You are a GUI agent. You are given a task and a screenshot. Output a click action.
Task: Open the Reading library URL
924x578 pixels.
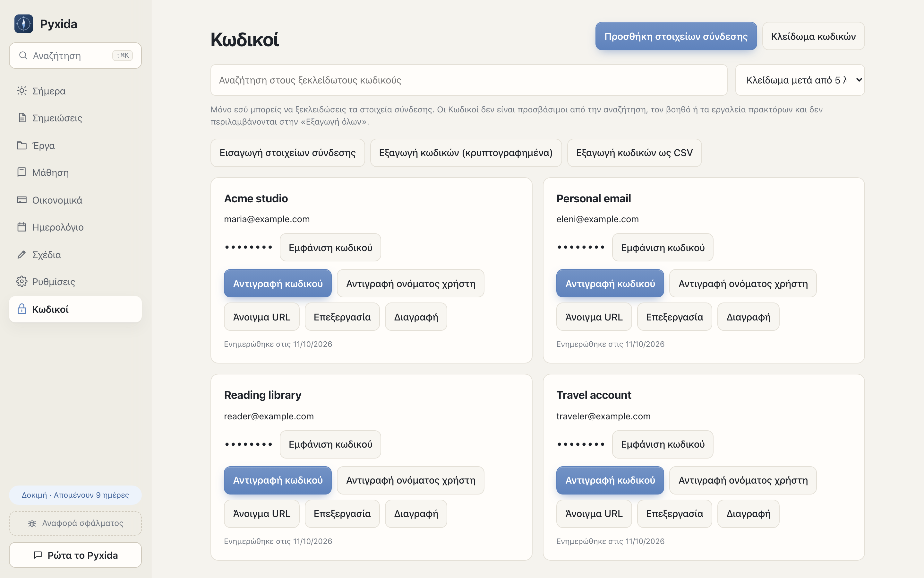261,513
